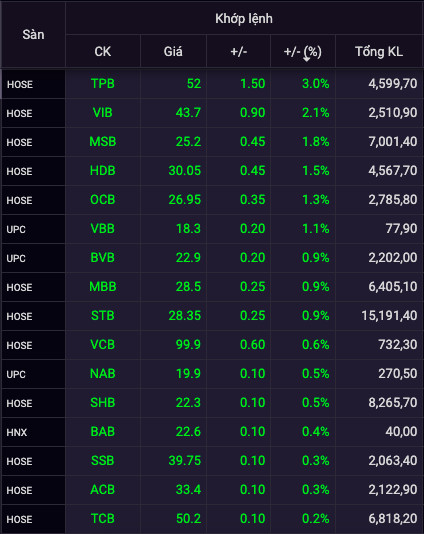424x534 pixels.
Task: Sort by the Tổng KL column header
Action: (379, 51)
